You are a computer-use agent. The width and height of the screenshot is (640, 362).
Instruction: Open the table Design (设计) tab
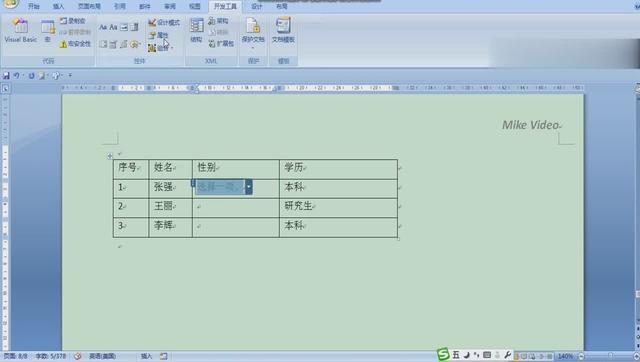(x=257, y=7)
